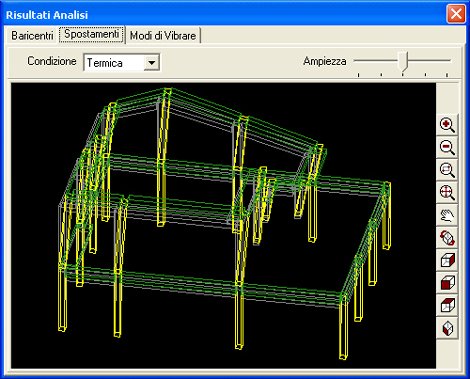Click the zoom extents magnifier icon
The height and width of the screenshot is (379, 470).
pyautogui.click(x=447, y=193)
